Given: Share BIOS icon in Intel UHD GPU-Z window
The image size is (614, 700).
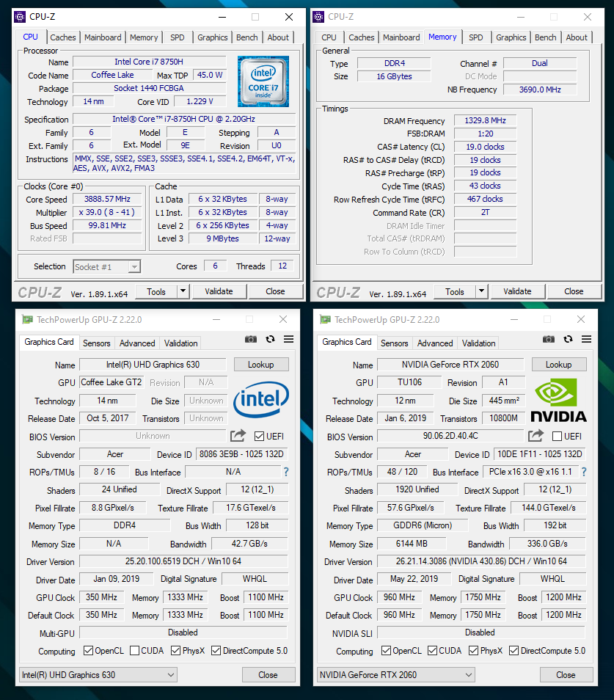Looking at the screenshot, I should coord(238,435).
